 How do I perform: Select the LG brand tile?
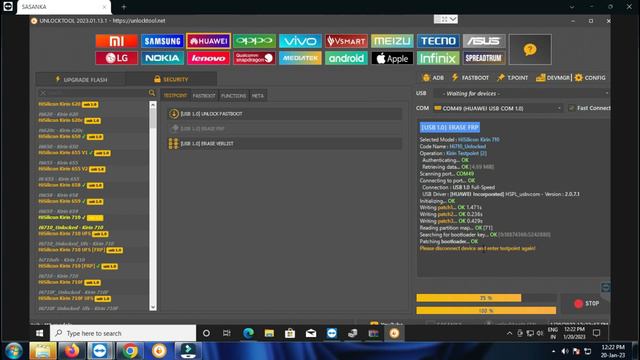pyautogui.click(x=116, y=58)
